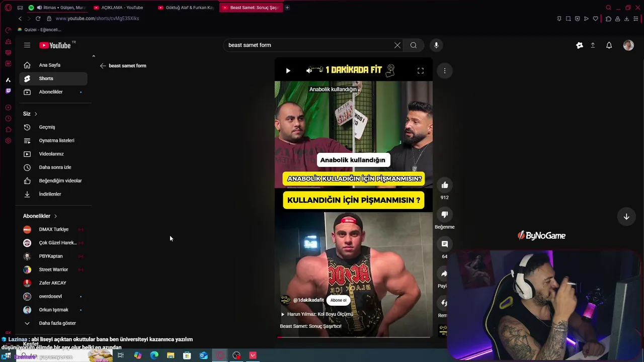This screenshot has height=362, width=644.
Task: Switch to 'AÇIKLAMA - YouTube' tab
Action: pos(122,8)
